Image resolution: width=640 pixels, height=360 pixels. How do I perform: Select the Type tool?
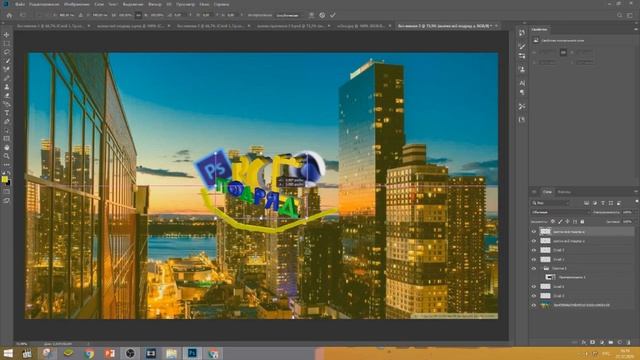[x=7, y=113]
